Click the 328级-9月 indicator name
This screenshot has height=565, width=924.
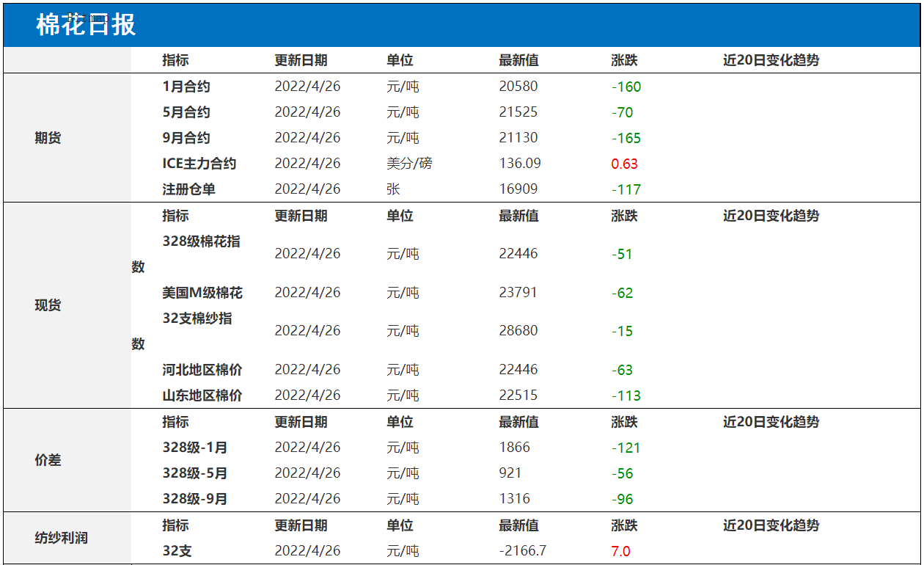pyautogui.click(x=195, y=499)
